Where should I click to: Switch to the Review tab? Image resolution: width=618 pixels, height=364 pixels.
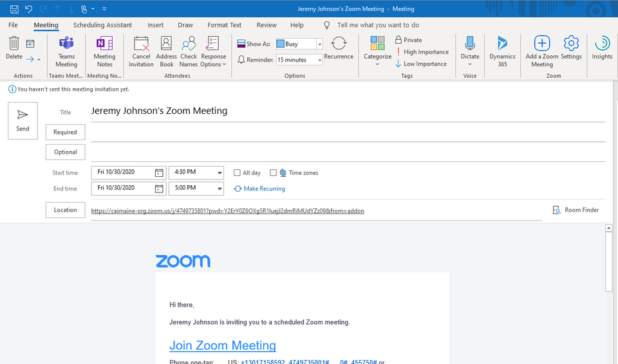click(267, 25)
